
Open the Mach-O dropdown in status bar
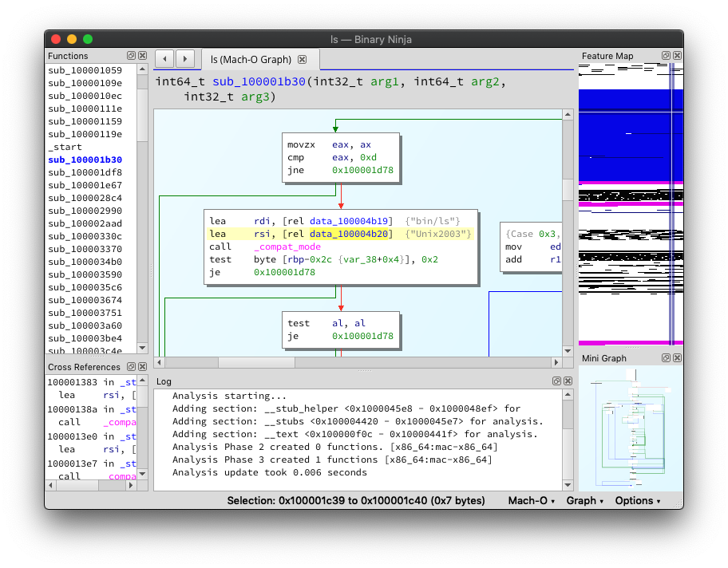tap(532, 501)
